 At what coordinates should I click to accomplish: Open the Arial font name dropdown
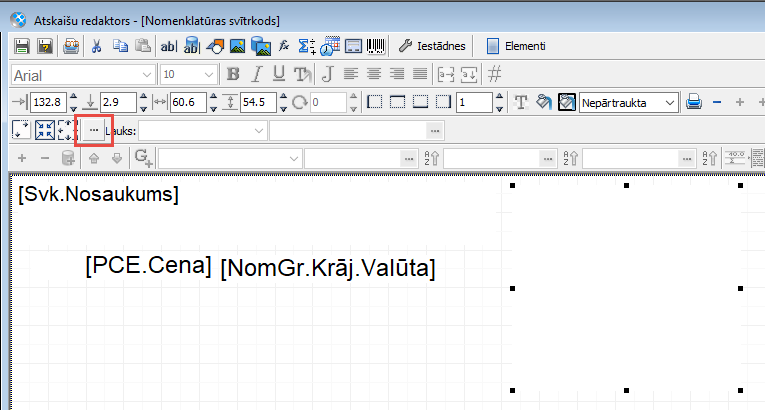coord(147,75)
